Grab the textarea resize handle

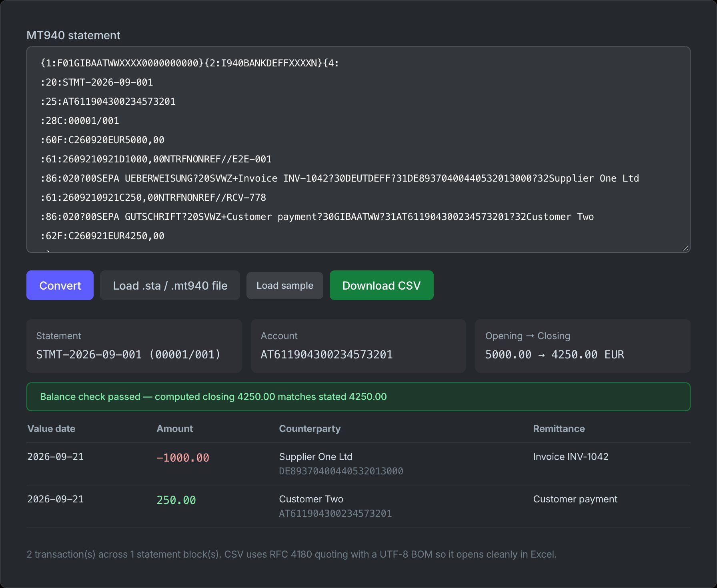click(x=685, y=248)
